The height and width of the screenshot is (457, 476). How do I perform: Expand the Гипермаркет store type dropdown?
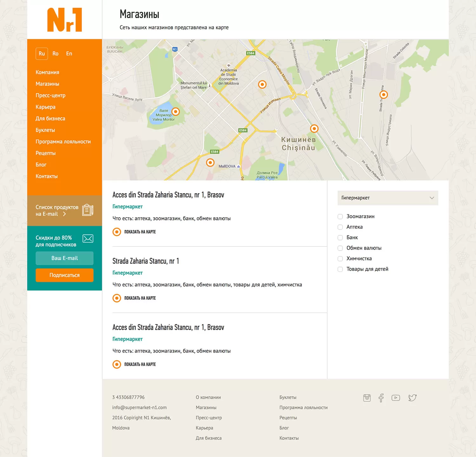[388, 198]
